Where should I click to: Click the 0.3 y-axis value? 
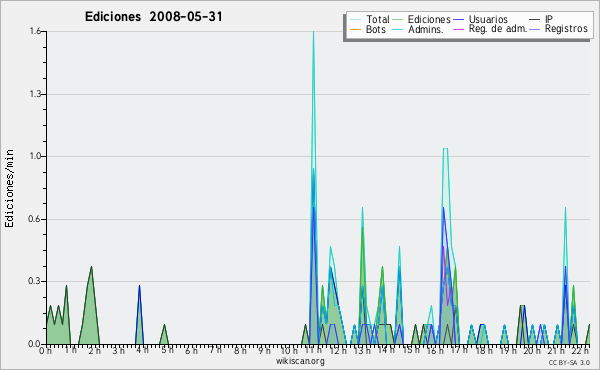[x=35, y=281]
